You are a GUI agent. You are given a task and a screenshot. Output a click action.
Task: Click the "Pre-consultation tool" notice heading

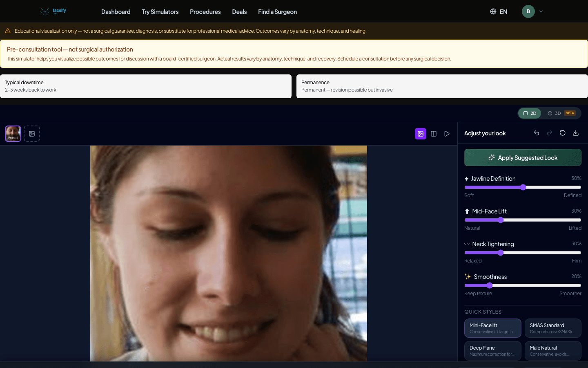click(70, 49)
